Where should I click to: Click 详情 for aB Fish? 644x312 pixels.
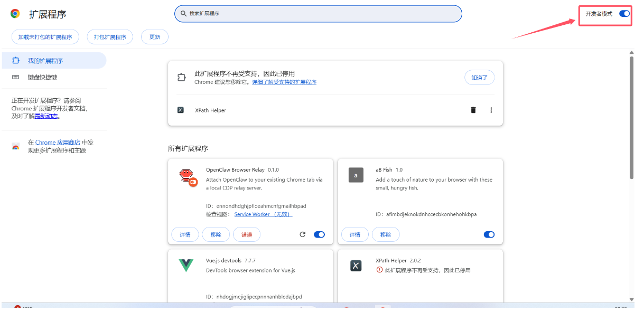tap(355, 234)
